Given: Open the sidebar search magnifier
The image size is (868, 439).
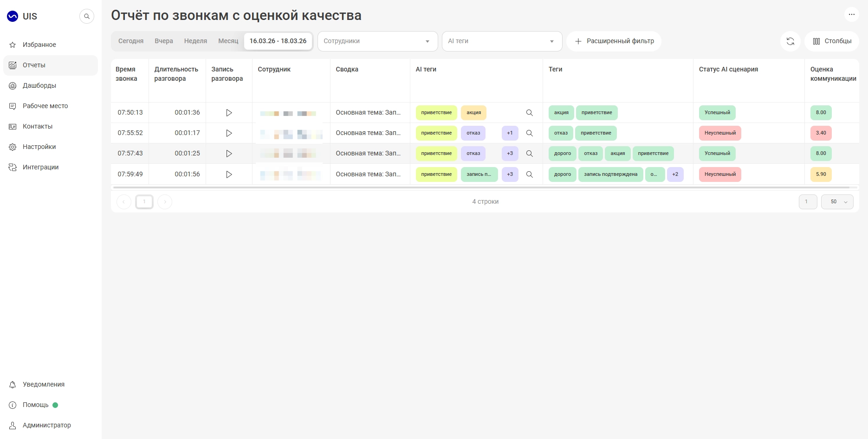Looking at the screenshot, I should (87, 16).
